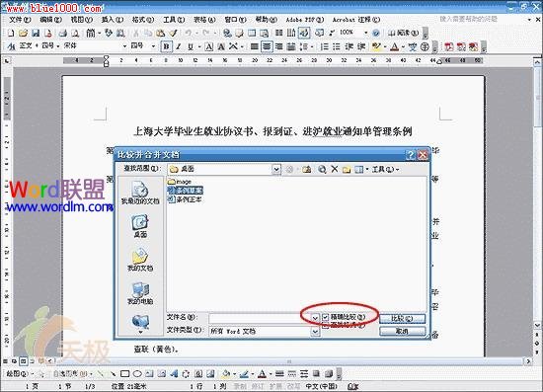
Task: Toggle Bold formatting button
Action: click(166, 46)
